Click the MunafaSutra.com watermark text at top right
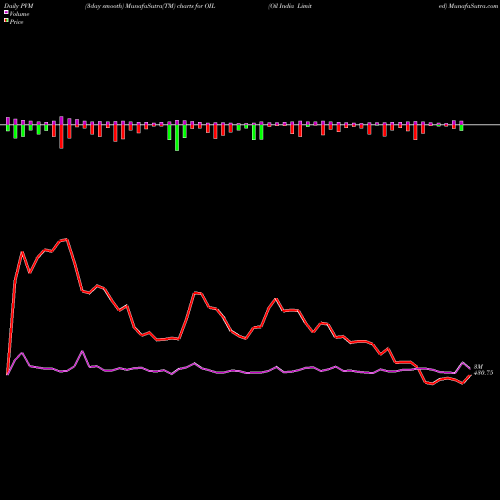 pyautogui.click(x=473, y=6)
